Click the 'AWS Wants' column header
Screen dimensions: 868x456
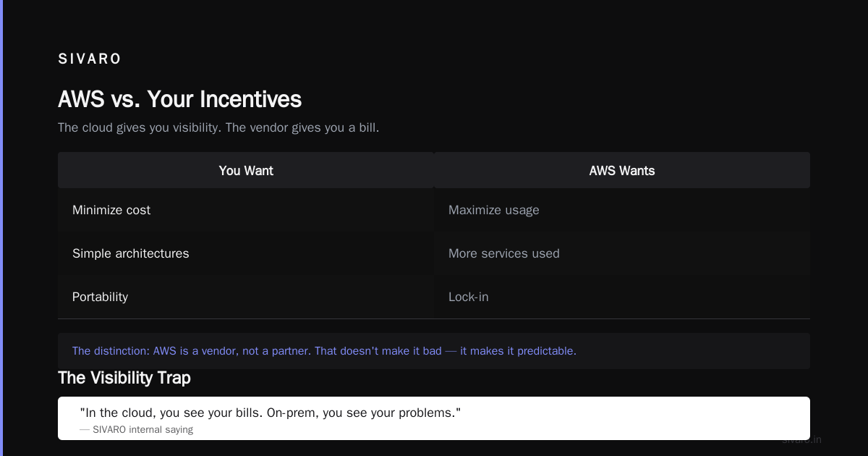622,171
